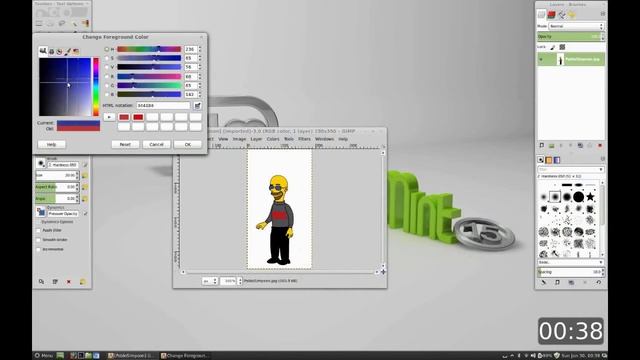Viewport: 640px width, 360px height.
Task: Pick the second bright red history swatch
Action: [138, 117]
